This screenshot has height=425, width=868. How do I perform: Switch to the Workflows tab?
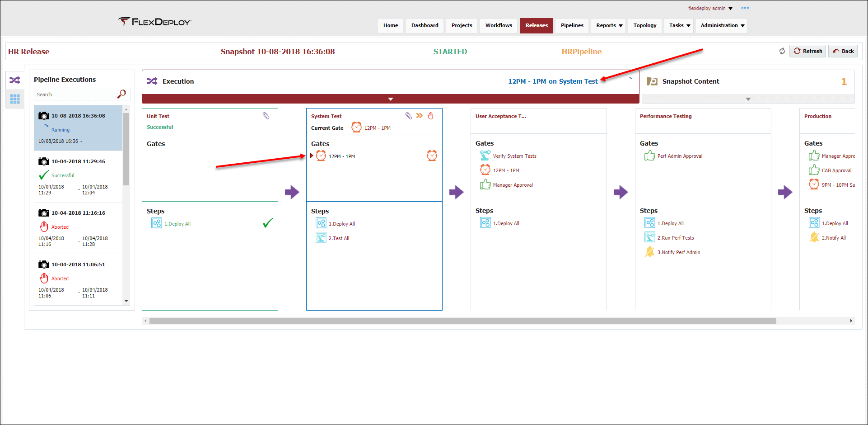pyautogui.click(x=499, y=26)
